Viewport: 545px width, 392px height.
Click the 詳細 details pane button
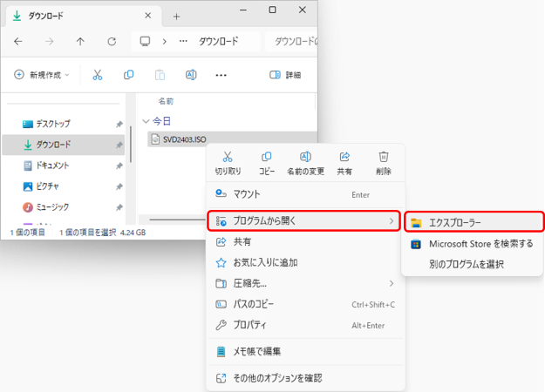click(286, 75)
